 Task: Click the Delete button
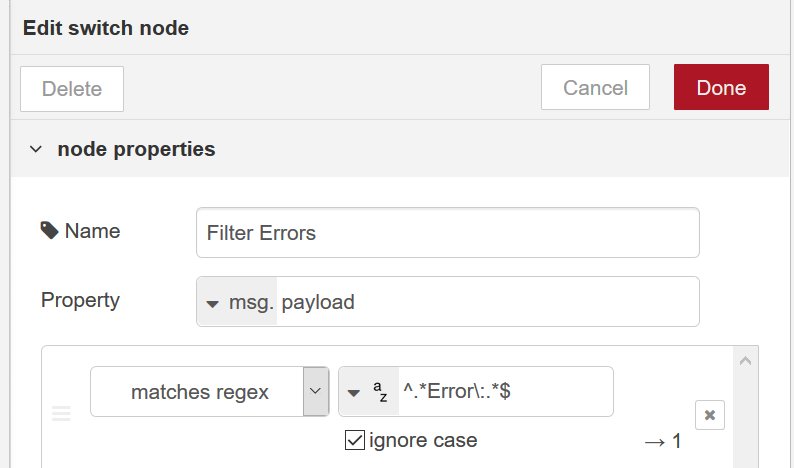[x=72, y=89]
